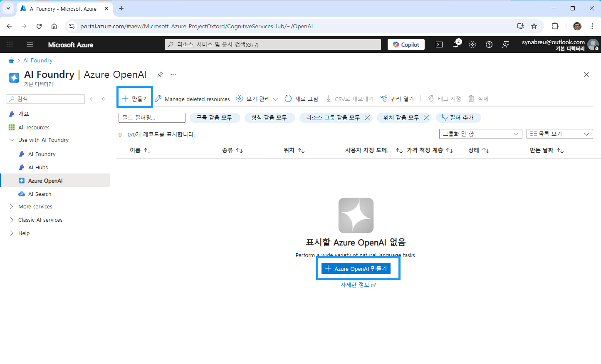Select Azure OpenAI sidebar item
Screen dimensions: 601x364
tap(55, 181)
